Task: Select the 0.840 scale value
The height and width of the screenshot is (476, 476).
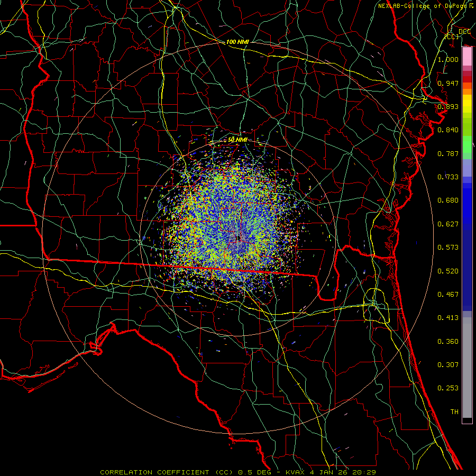Action: click(448, 130)
